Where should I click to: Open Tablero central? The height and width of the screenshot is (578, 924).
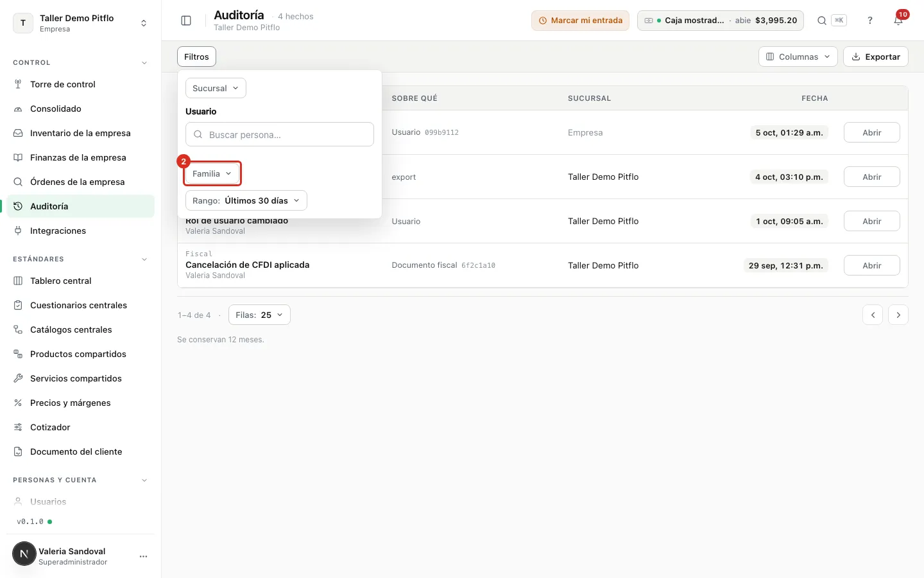81,281
